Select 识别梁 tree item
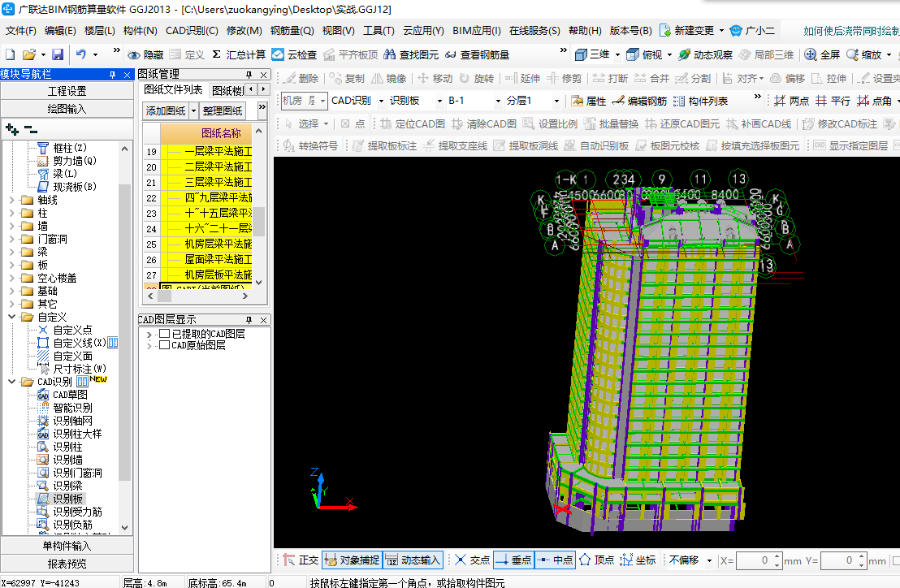This screenshot has height=588, width=900. pyautogui.click(x=67, y=486)
